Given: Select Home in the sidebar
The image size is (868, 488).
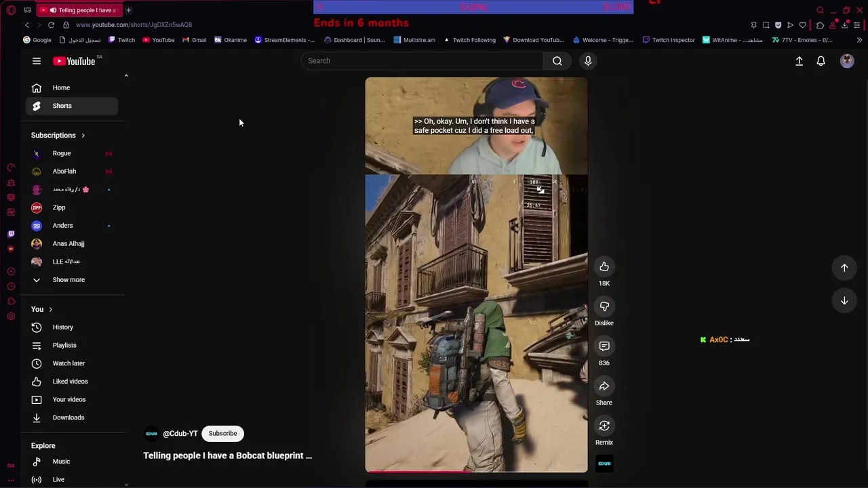Looking at the screenshot, I should point(72,87).
